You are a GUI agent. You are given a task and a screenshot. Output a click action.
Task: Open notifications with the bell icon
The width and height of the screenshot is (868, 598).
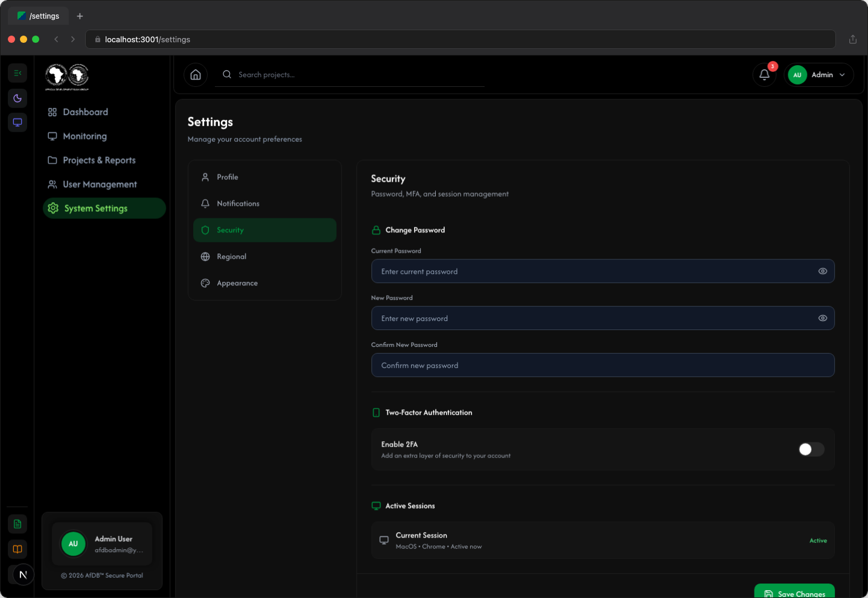(x=764, y=75)
